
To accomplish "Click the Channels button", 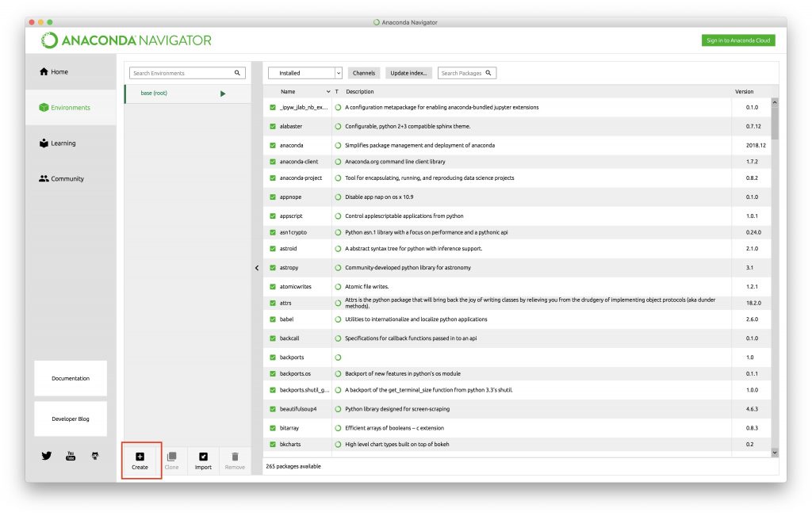I will coord(363,73).
